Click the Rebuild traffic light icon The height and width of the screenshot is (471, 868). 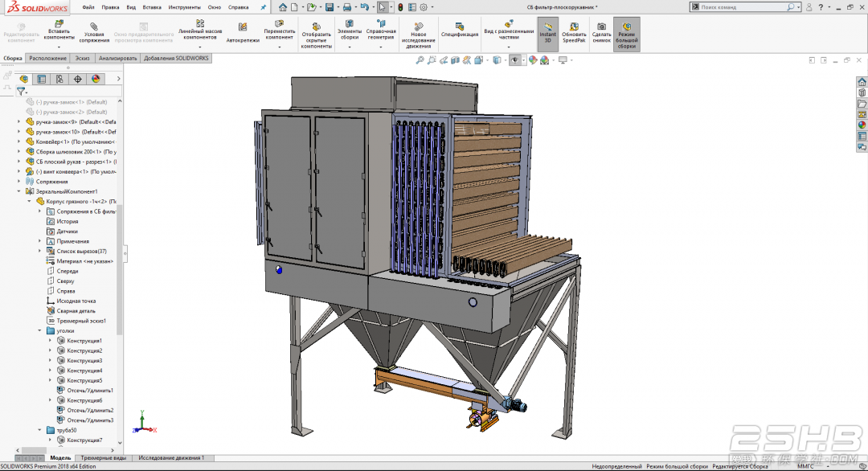point(400,7)
